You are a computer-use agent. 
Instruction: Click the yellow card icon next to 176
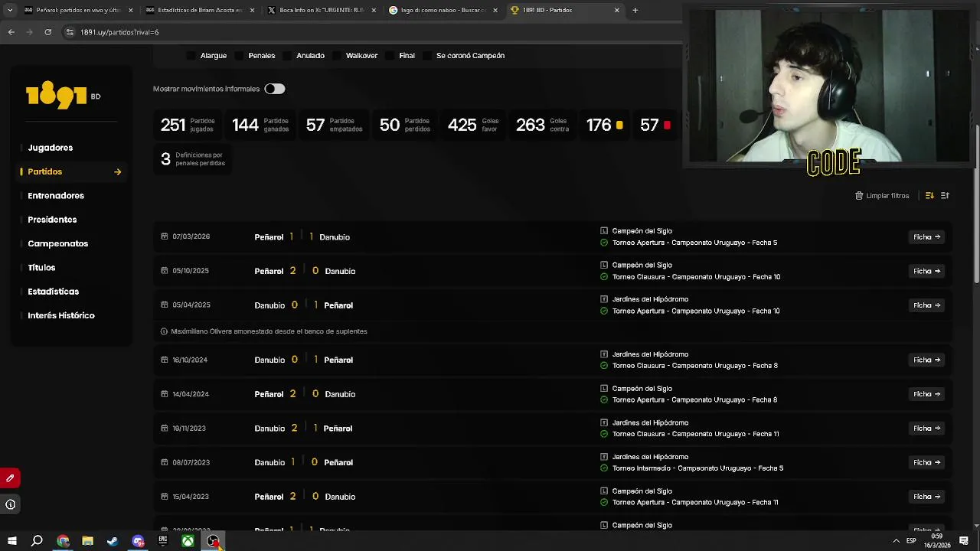coord(619,125)
